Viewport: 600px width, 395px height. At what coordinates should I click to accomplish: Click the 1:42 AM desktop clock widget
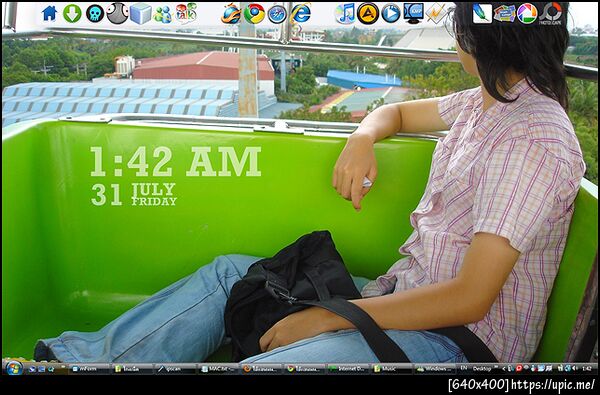tap(175, 161)
